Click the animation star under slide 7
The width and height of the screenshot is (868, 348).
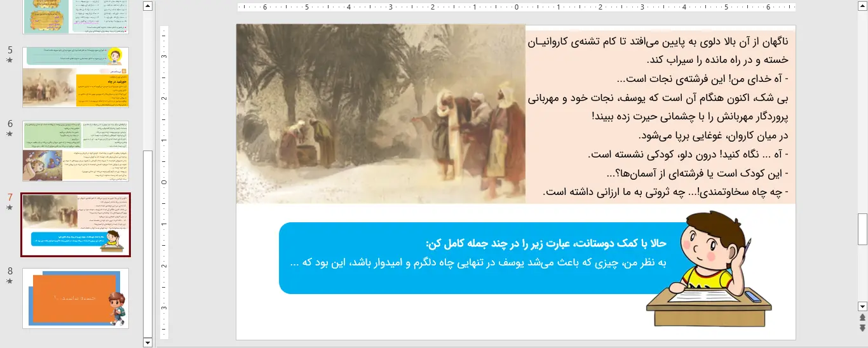tap(9, 208)
